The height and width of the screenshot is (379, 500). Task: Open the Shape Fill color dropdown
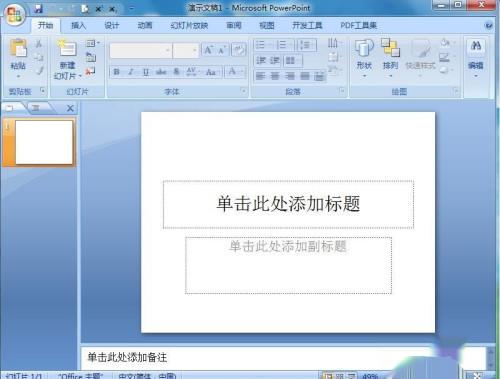pos(446,43)
